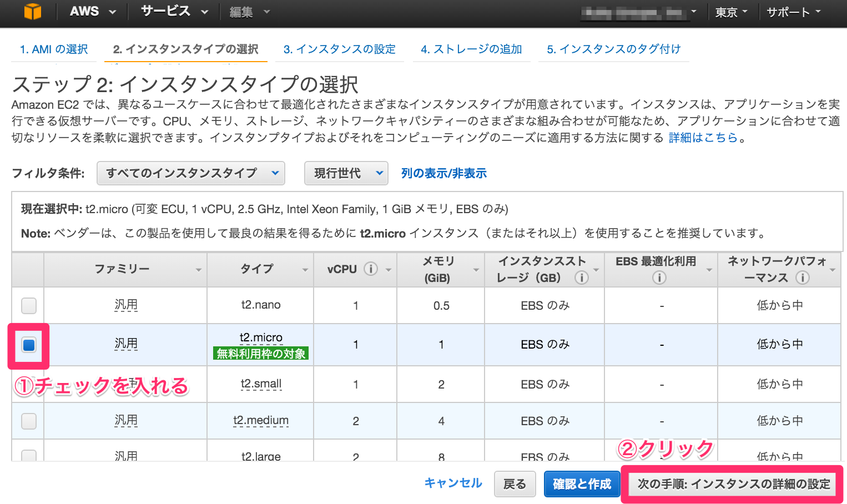
Task: Select 2. インスタンスタイプの選択 tab
Action: point(185,49)
